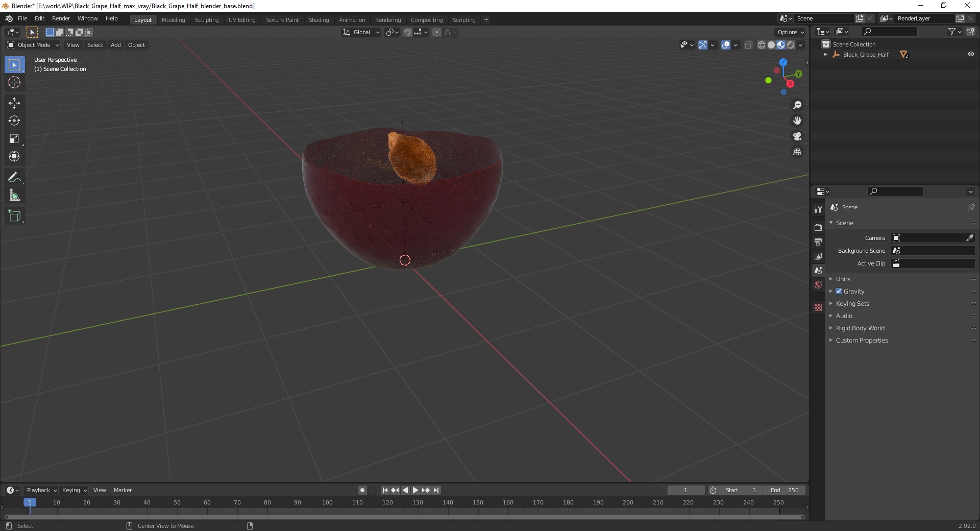980x531 pixels.
Task: Select the Move tool
Action: click(14, 103)
